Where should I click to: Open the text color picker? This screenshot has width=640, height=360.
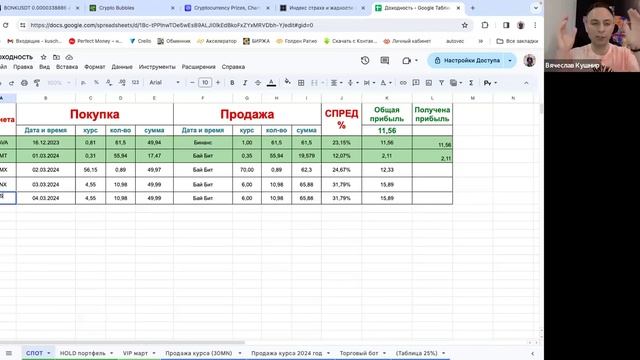tap(271, 83)
